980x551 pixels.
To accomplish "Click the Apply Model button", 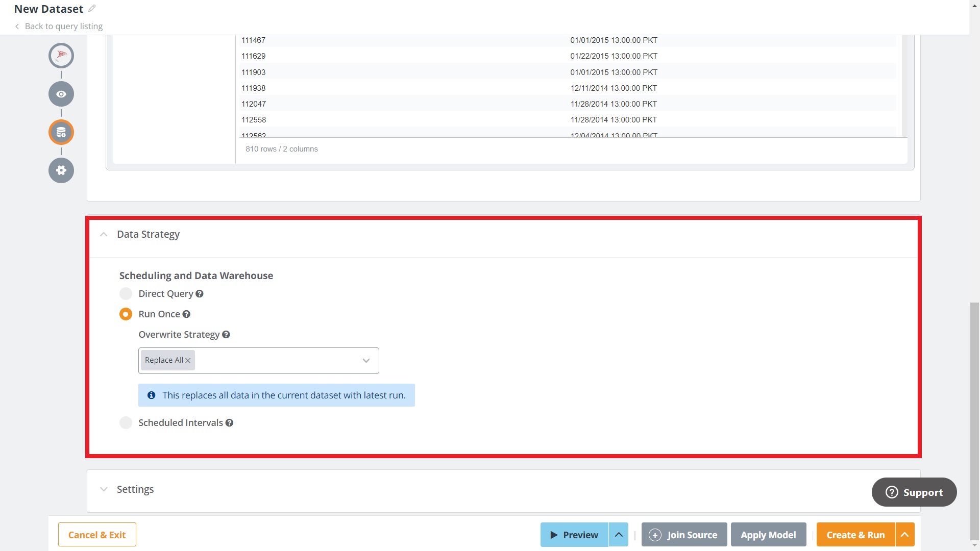I will pos(768,535).
